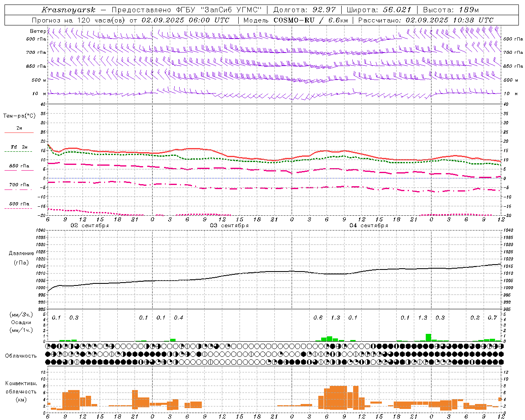
Task: Click the 985 value on left pressure axis
Action: (x=42, y=309)
